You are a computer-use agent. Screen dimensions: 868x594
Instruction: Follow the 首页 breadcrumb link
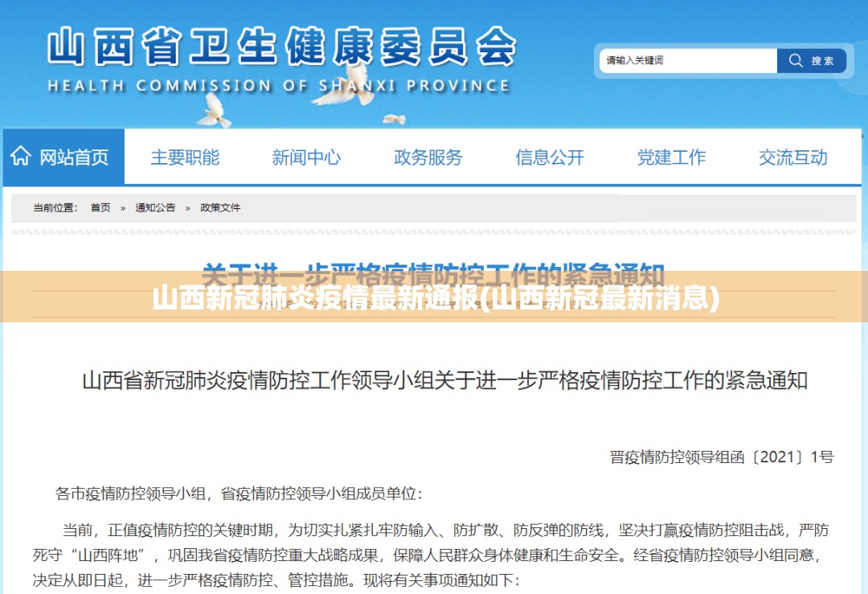pos(100,207)
